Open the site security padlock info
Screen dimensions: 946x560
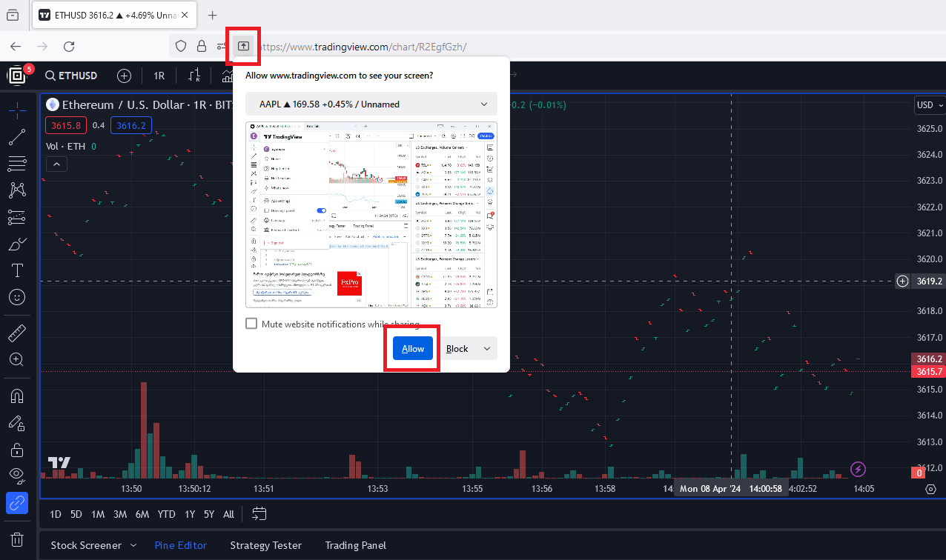(201, 46)
